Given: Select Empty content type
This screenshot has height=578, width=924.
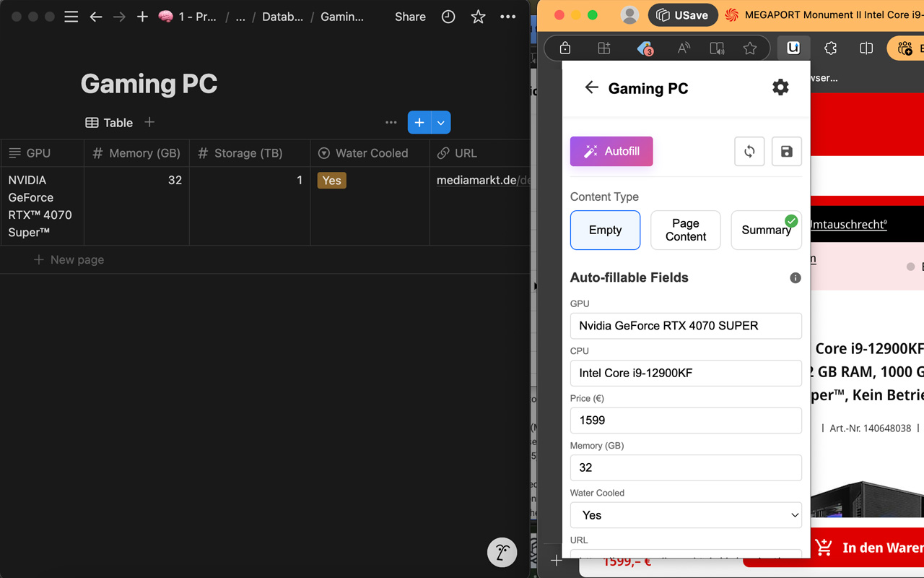Looking at the screenshot, I should [605, 230].
